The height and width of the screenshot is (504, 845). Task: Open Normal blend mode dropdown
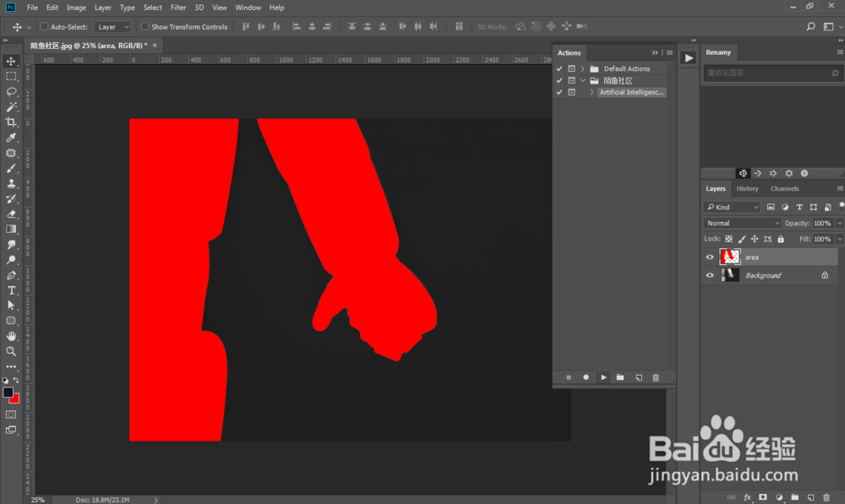click(x=742, y=223)
